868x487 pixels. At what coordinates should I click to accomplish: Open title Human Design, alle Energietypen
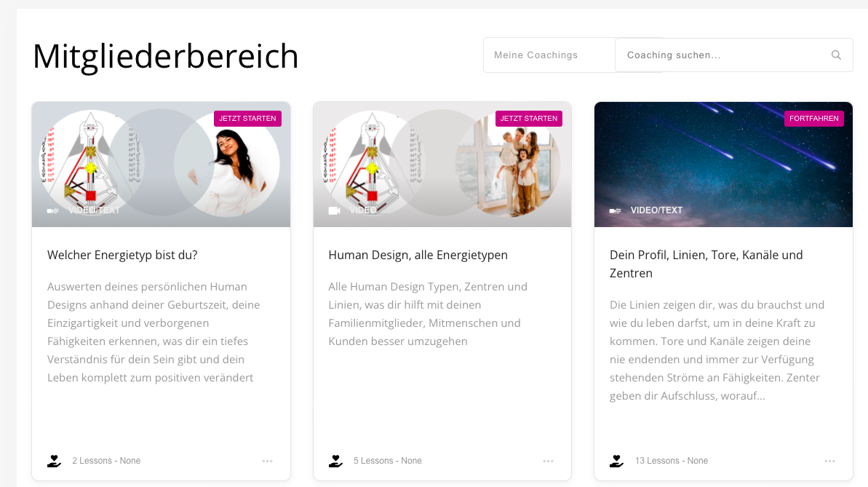pyautogui.click(x=418, y=255)
